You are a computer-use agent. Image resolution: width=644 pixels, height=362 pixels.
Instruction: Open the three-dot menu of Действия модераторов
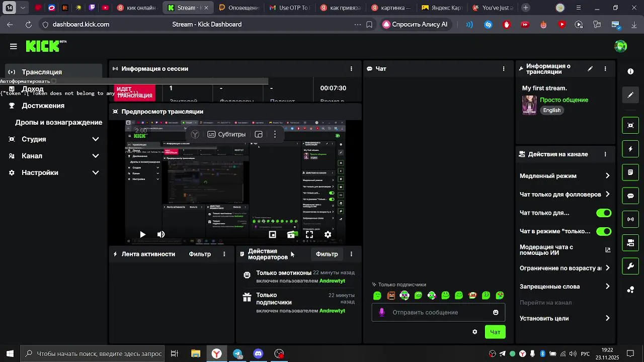351,254
